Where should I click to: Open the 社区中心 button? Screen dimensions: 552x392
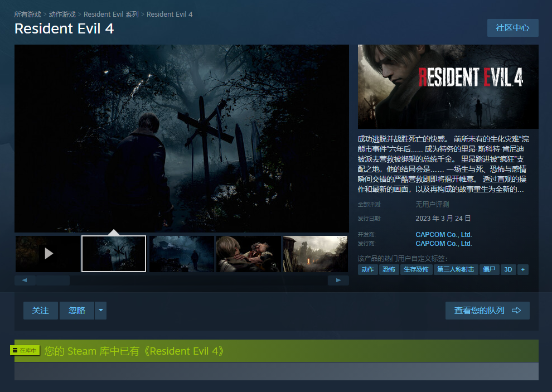[x=512, y=28]
